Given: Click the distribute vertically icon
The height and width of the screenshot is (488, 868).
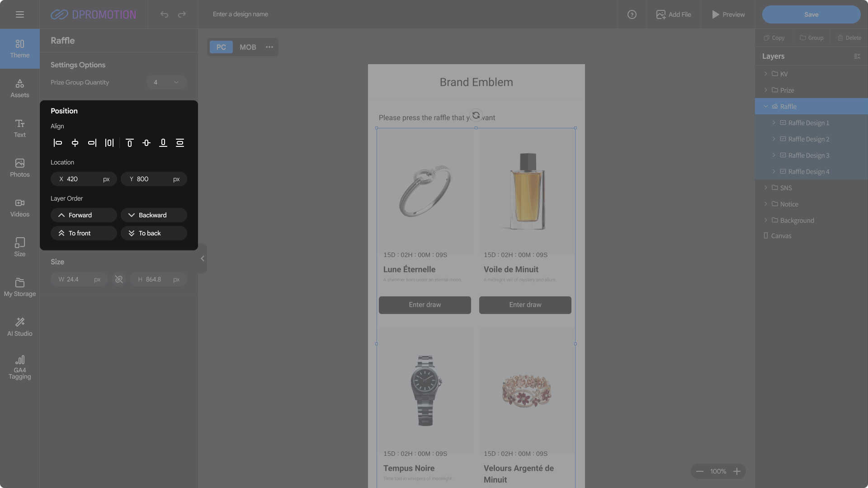Looking at the screenshot, I should tap(180, 143).
